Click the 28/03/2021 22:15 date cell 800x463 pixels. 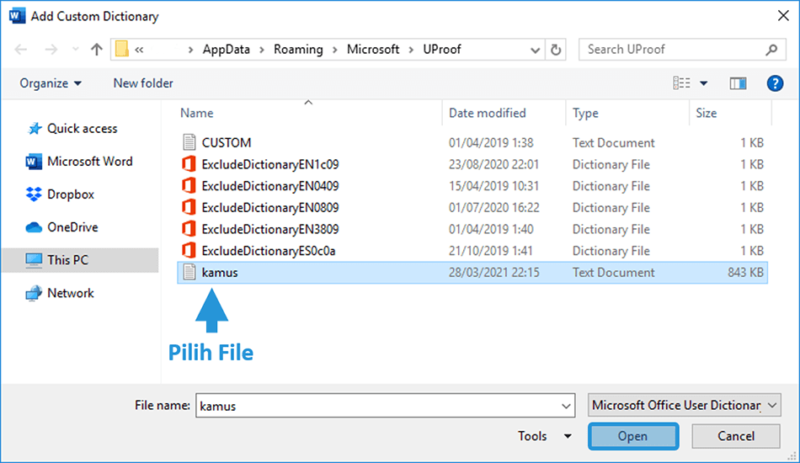pos(493,273)
